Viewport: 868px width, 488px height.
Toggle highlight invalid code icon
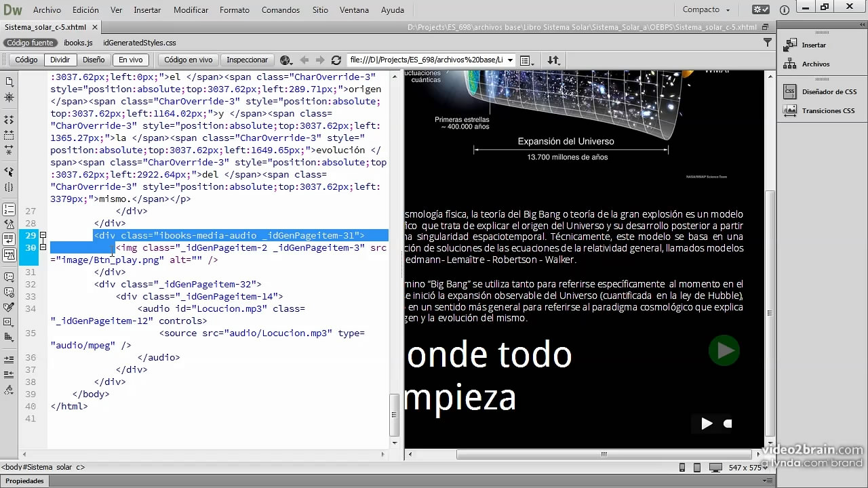coord(9,224)
